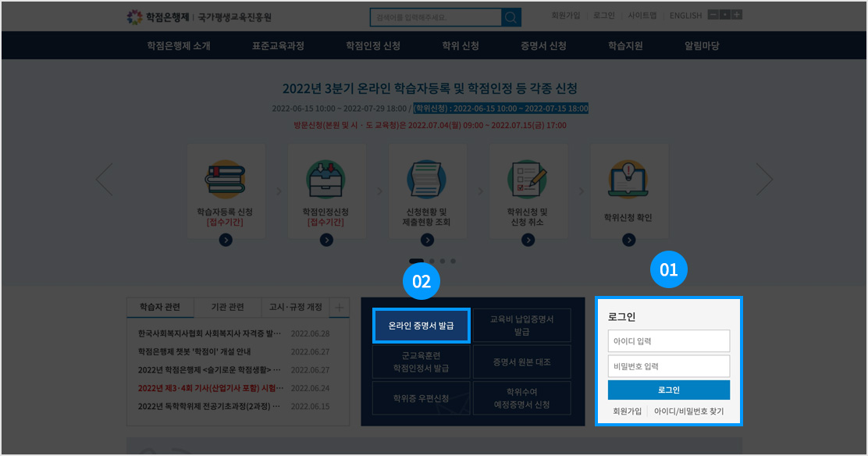This screenshot has width=868, height=456.
Task: Click the 아이디 입력 field
Action: click(x=668, y=340)
